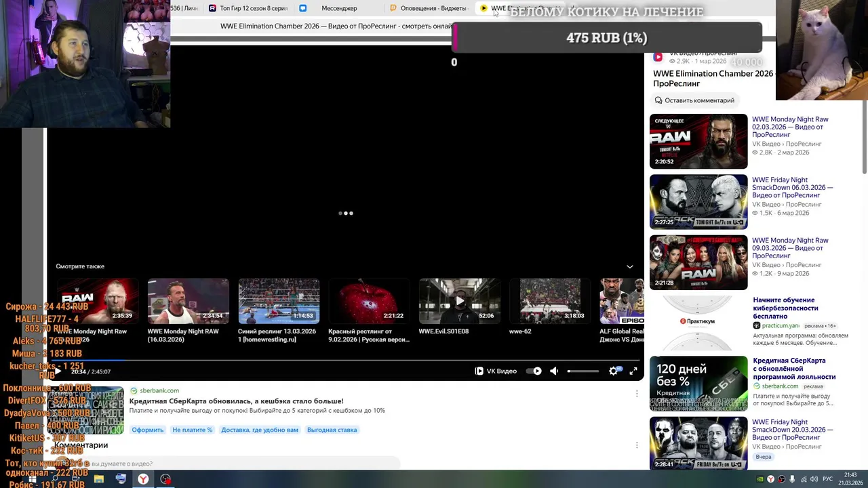The width and height of the screenshot is (868, 488).
Task: Open NVIDIA icon in the system tray
Action: pyautogui.click(x=760, y=479)
